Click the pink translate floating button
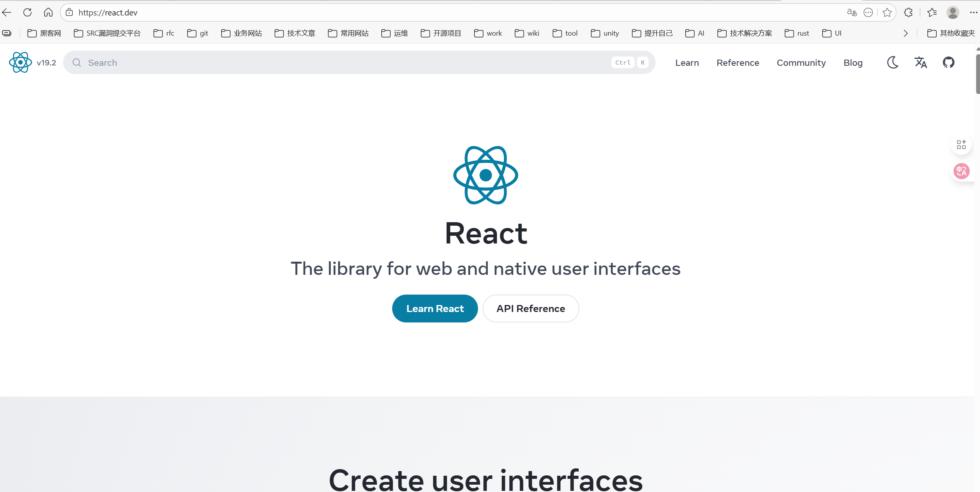Screen dimensions: 980x492 [961, 171]
